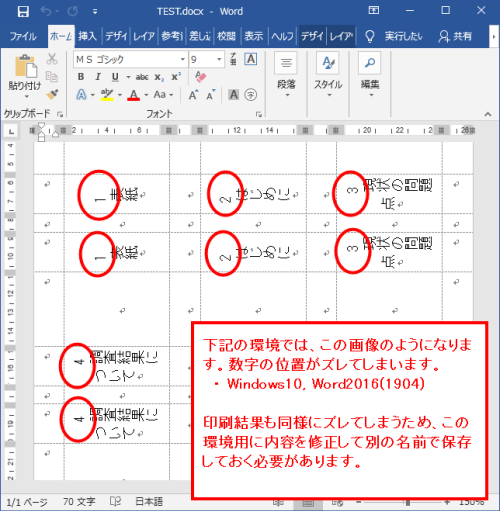
Task: Switch to Print Layout view icon
Action: click(308, 503)
